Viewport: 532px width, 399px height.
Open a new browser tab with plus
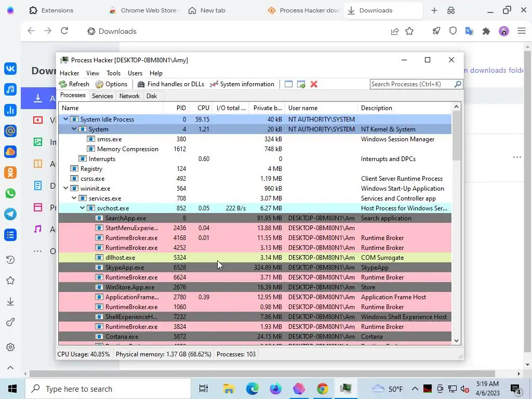tap(434, 10)
